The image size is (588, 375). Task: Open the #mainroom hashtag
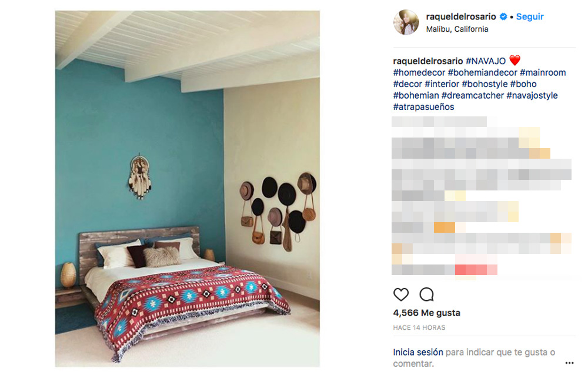click(543, 72)
